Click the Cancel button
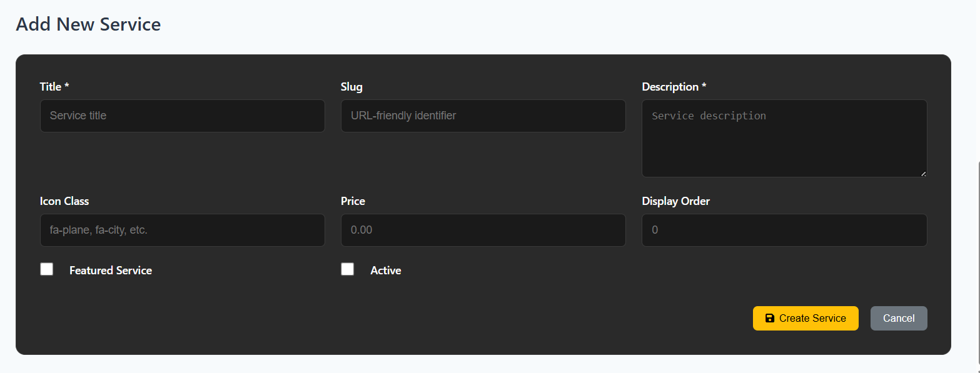 click(899, 318)
